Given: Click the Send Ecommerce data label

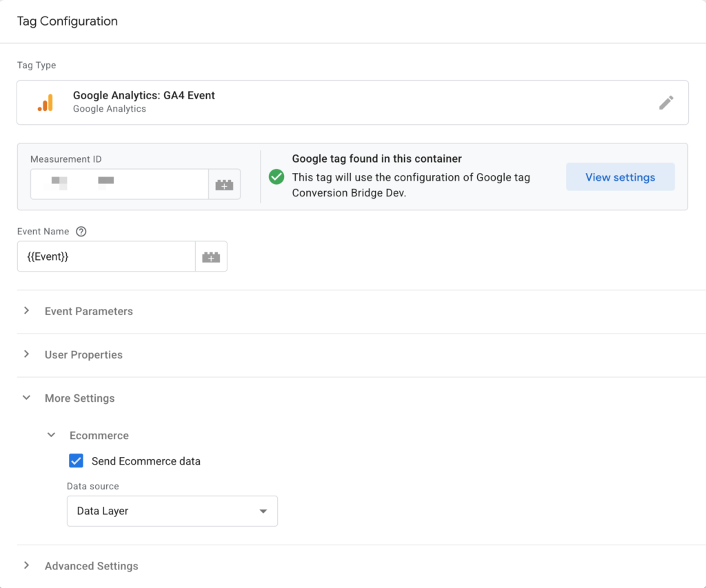Looking at the screenshot, I should [x=146, y=461].
